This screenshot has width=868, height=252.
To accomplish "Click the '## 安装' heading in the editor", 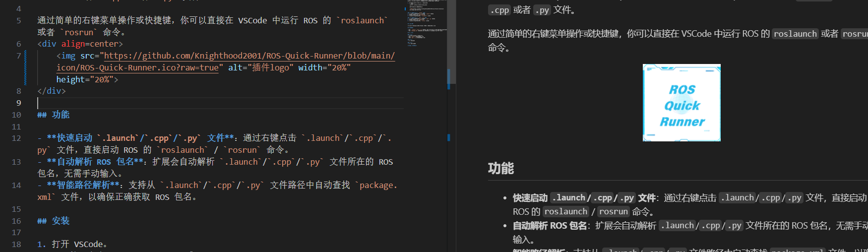I will coord(54,221).
